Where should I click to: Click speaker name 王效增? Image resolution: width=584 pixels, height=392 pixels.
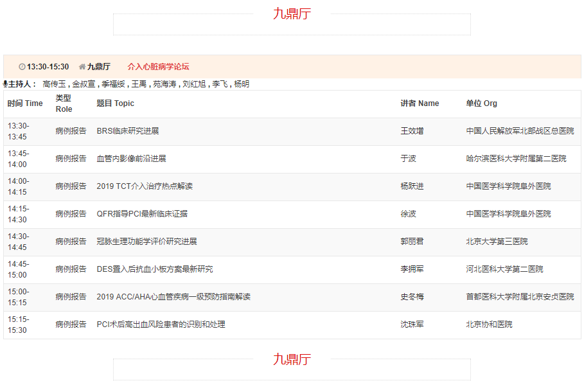point(412,131)
